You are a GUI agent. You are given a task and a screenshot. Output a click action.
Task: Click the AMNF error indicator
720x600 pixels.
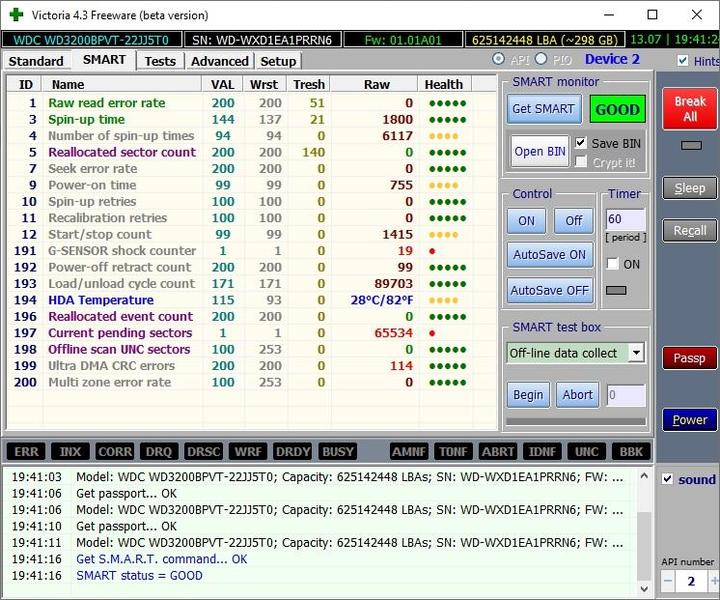click(x=408, y=452)
